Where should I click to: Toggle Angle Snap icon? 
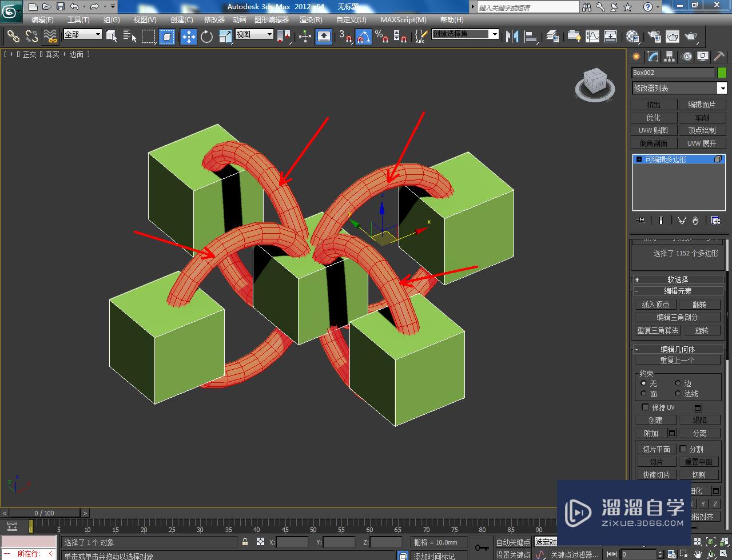point(364,37)
